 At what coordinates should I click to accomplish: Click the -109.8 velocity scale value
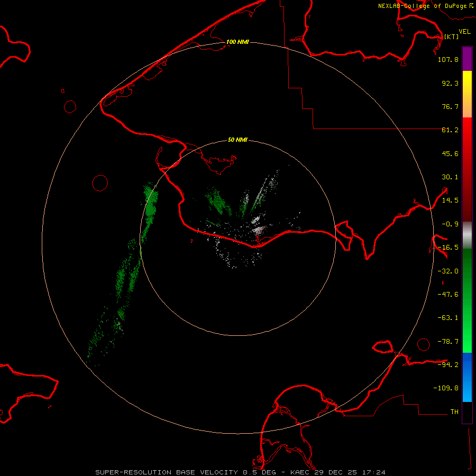pos(446,388)
